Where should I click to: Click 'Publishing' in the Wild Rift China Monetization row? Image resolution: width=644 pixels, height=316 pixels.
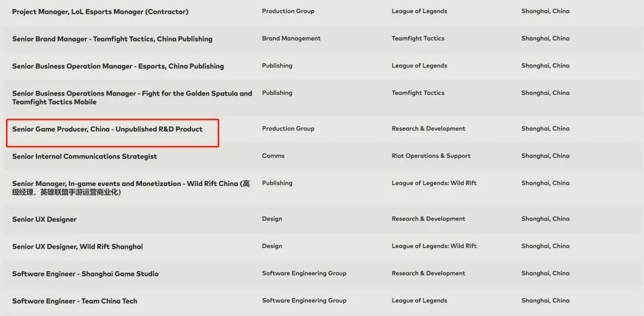pyautogui.click(x=277, y=183)
